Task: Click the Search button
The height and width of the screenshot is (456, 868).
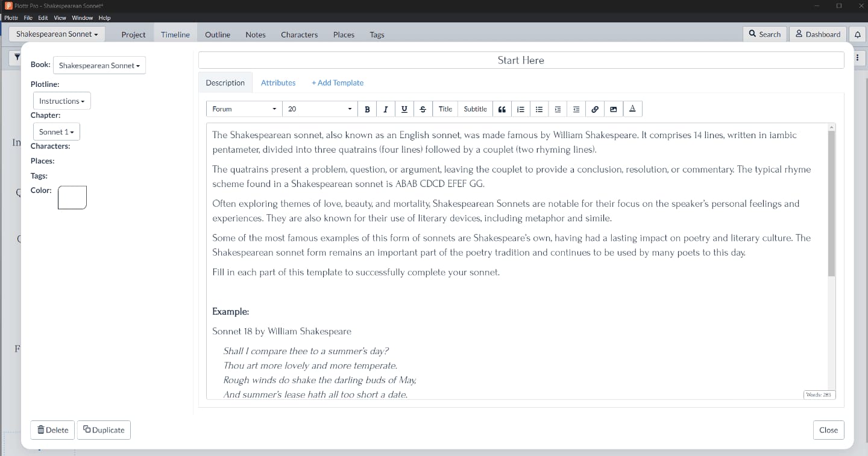Action: tap(764, 34)
